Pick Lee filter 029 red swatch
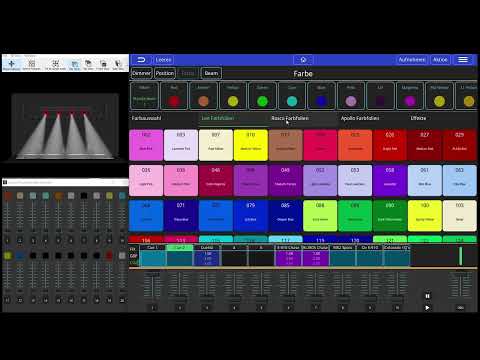The width and height of the screenshot is (480, 360). pyautogui.click(x=460, y=145)
